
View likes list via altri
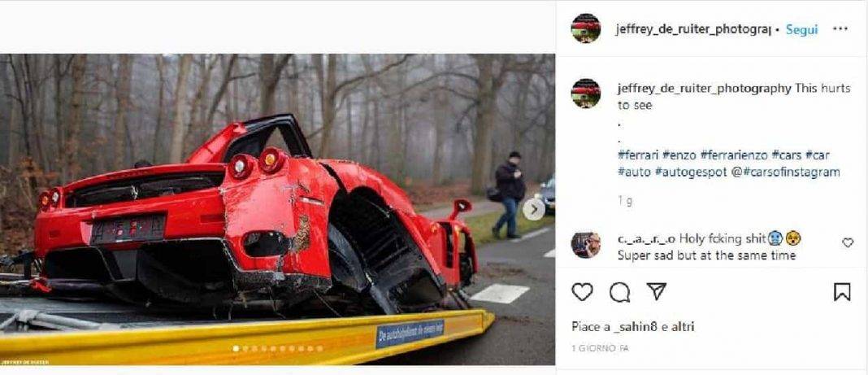click(682, 327)
